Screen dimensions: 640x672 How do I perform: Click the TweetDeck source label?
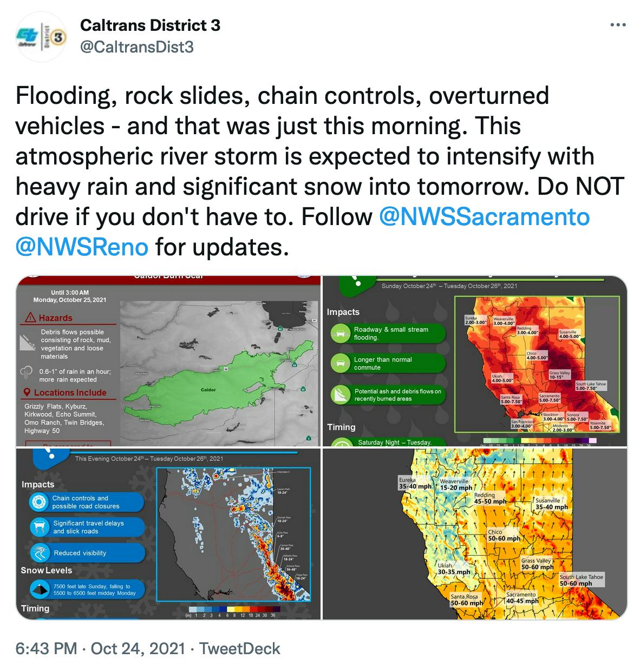(x=240, y=648)
